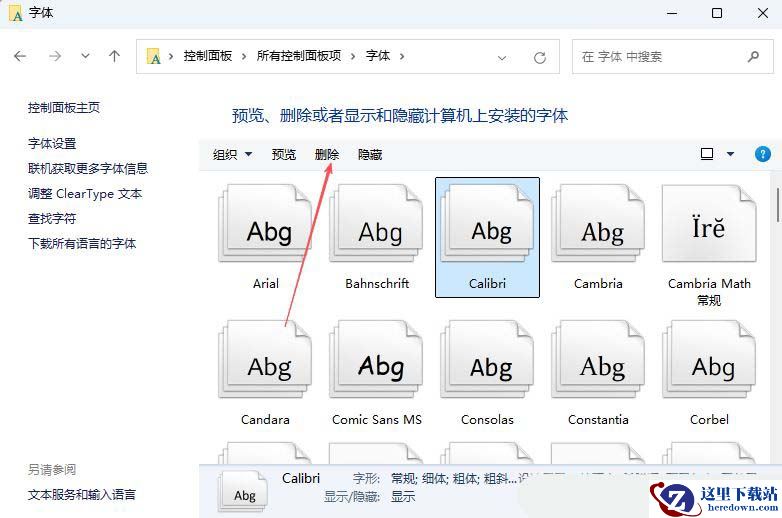Click the search magnifier icon
The height and width of the screenshot is (518, 782).
(753, 56)
